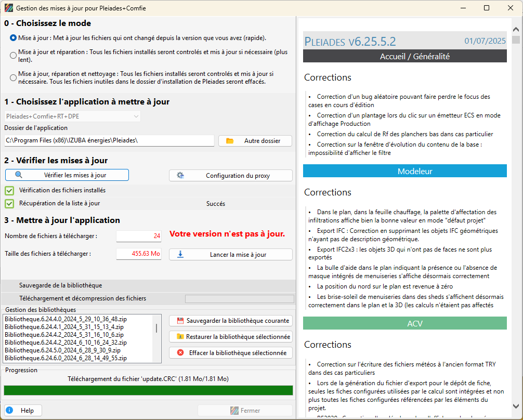Choose 'Mise à jour, réparation et nettoyage' mode
Screen dimensions: 523x420
pyautogui.click(x=13, y=78)
